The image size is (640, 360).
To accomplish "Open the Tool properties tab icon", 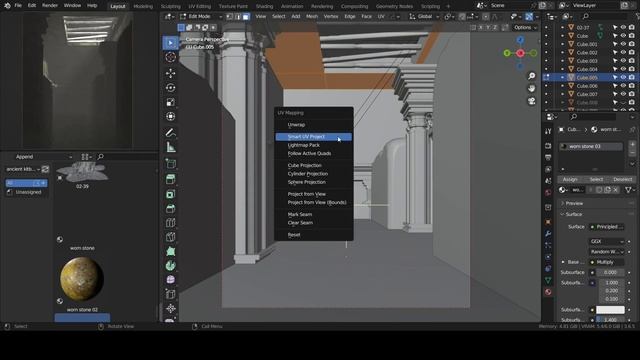I will 548,131.
